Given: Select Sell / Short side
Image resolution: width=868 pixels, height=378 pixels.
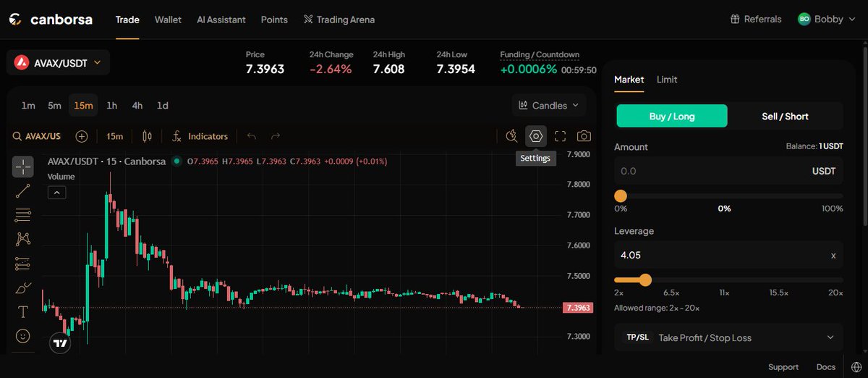Looking at the screenshot, I should pos(785,116).
